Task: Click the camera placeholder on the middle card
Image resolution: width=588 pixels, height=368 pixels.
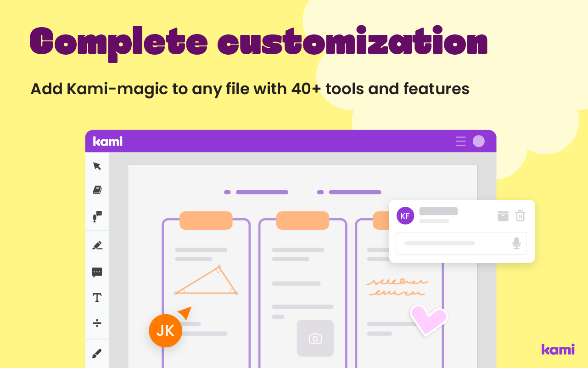Action: [315, 339]
